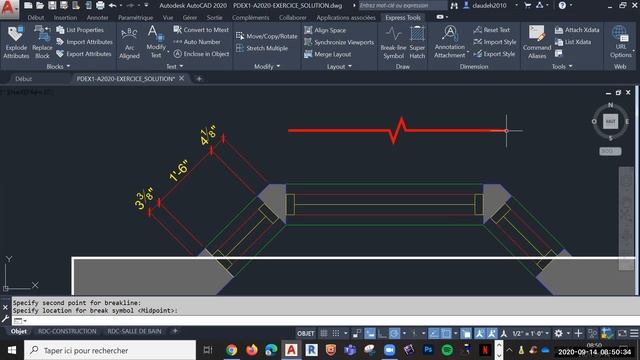Image resolution: width=640 pixels, height=360 pixels.
Task: Toggle ortho mode in status bar
Action: (x=382, y=333)
